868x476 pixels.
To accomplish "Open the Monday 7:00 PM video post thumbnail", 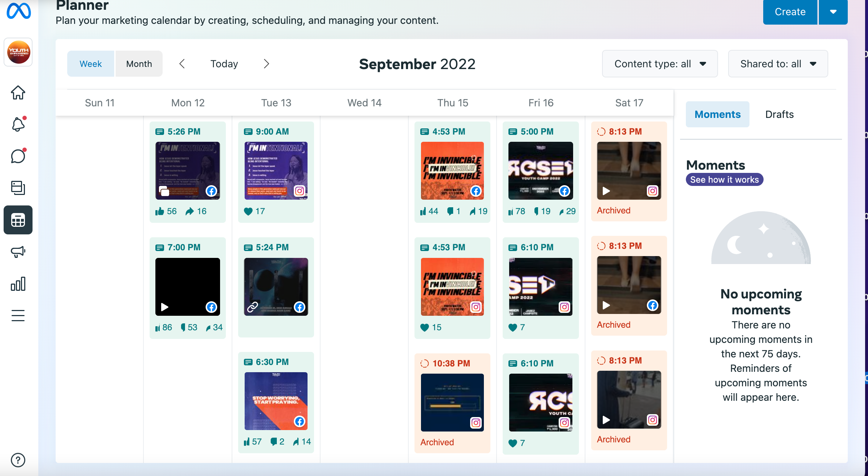I will coord(188,286).
